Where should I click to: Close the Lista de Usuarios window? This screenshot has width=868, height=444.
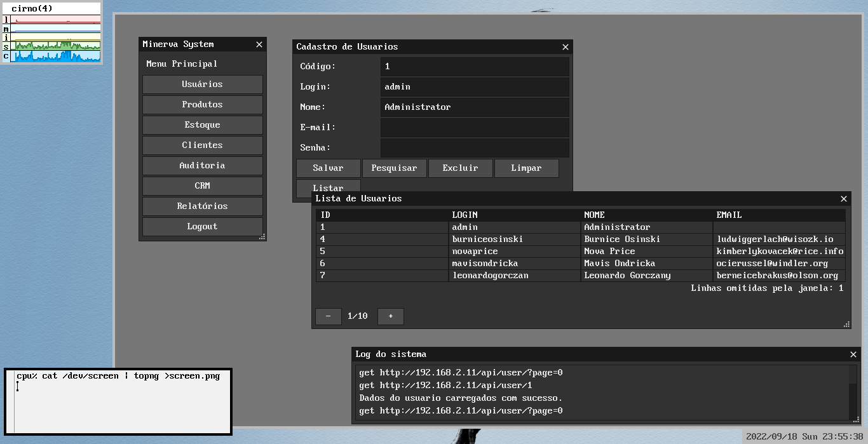(x=844, y=199)
